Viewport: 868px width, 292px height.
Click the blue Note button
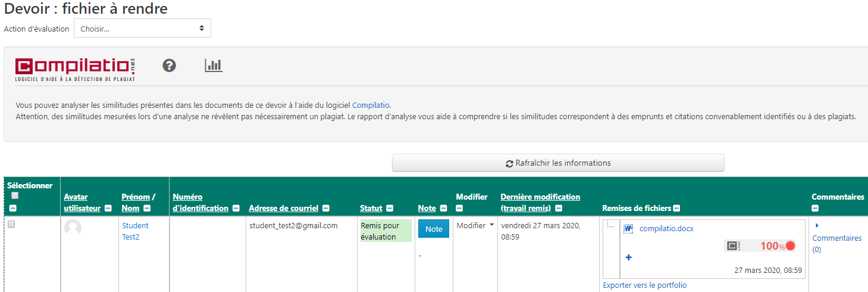pos(434,229)
